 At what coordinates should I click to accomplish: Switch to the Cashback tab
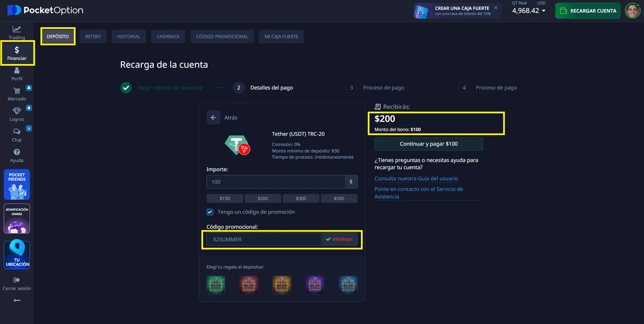click(168, 36)
